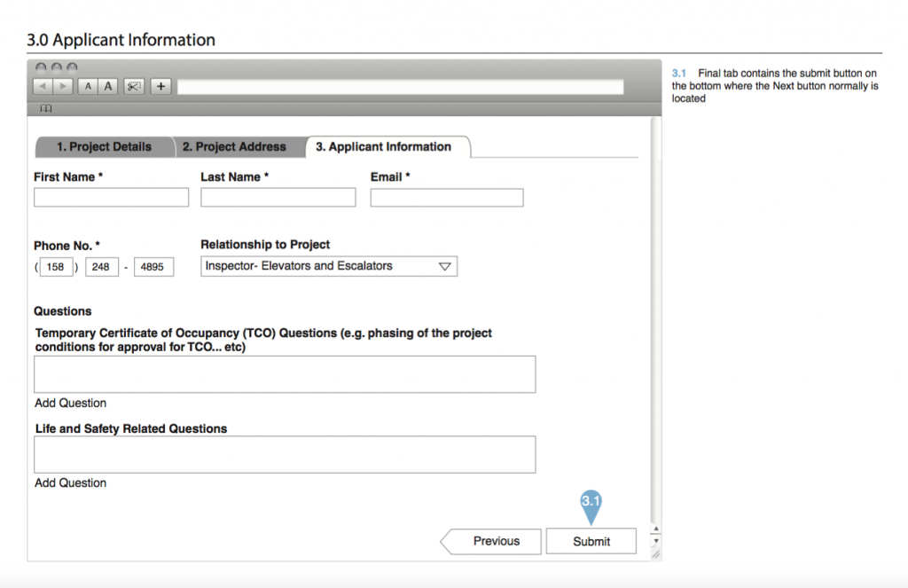Image resolution: width=908 pixels, height=588 pixels.
Task: Open the Project Address tab
Action: (x=234, y=147)
